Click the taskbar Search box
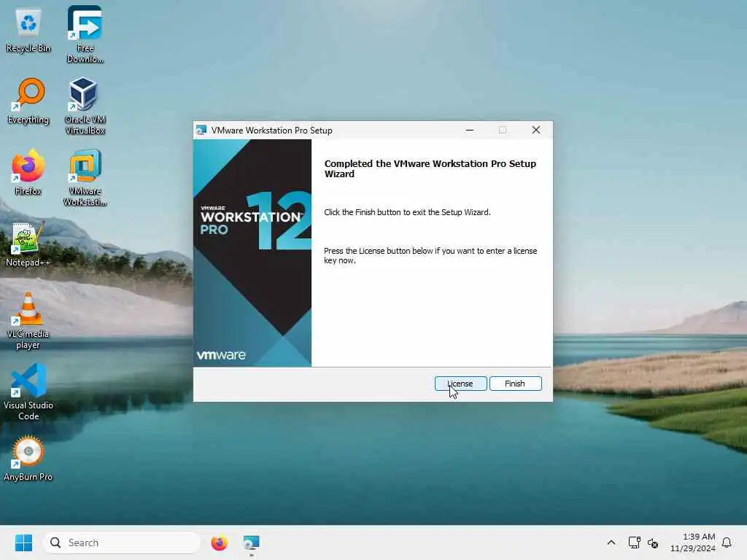 122,542
